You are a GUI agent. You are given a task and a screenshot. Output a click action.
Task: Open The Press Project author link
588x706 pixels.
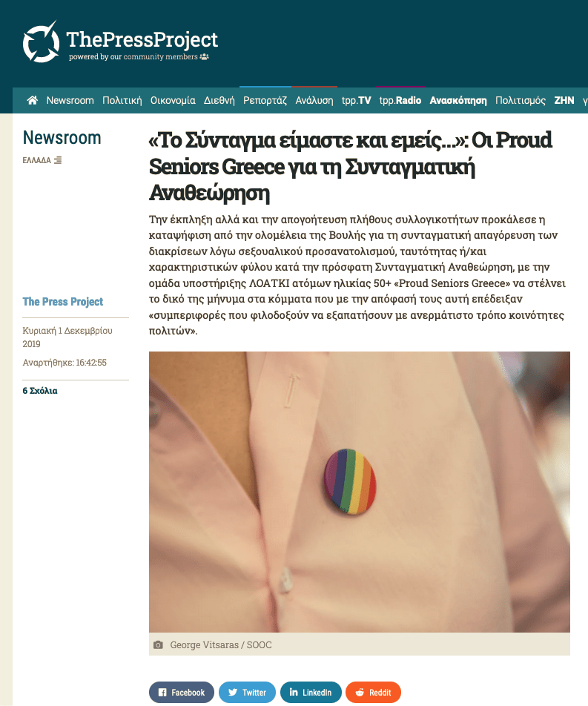pyautogui.click(x=62, y=301)
